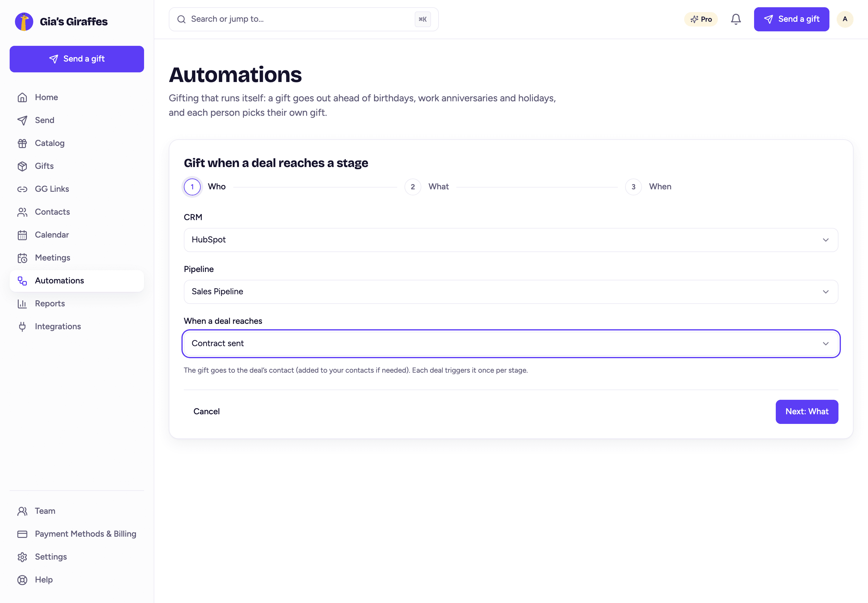Open the notifications bell
The height and width of the screenshot is (603, 868).
pos(735,19)
